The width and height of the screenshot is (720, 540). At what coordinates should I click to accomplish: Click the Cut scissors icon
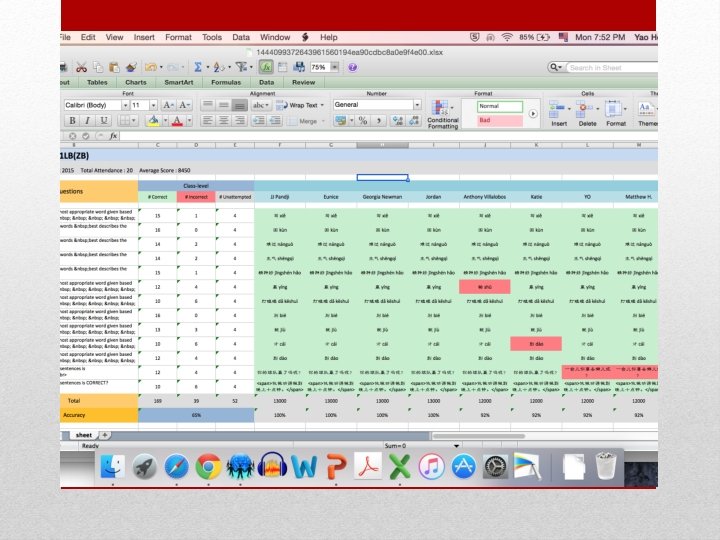81,68
